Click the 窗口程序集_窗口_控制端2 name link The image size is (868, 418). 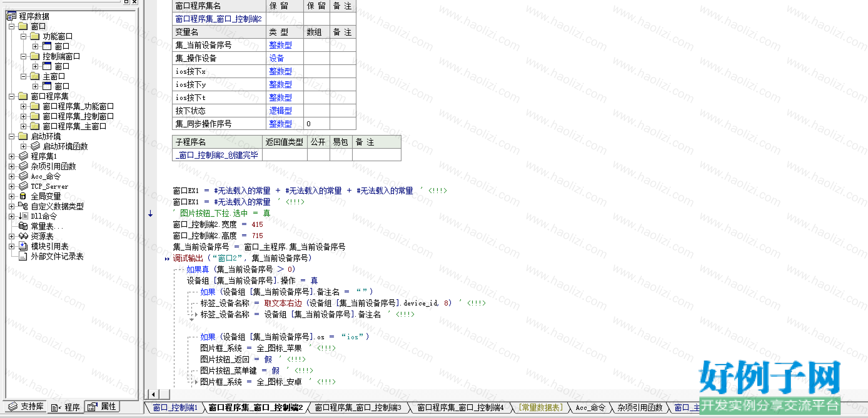click(218, 19)
